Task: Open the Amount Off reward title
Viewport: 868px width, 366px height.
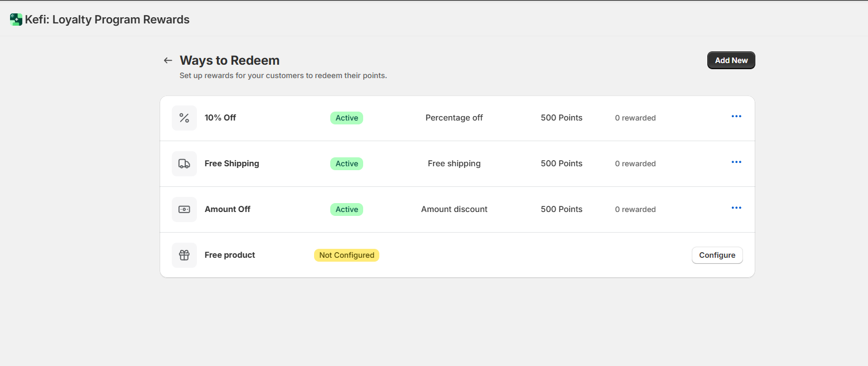Action: (x=228, y=209)
